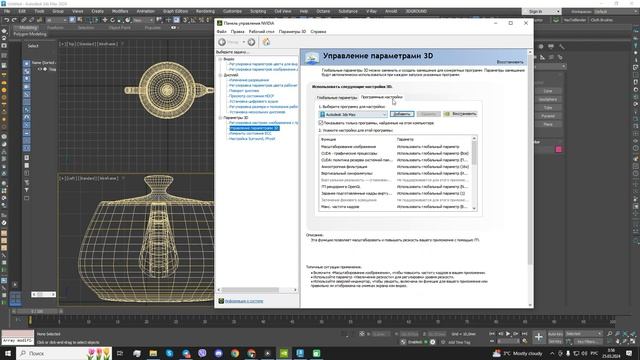Click settings list scroll-down arrow
The width and height of the screenshot is (640, 360).
coord(474,208)
